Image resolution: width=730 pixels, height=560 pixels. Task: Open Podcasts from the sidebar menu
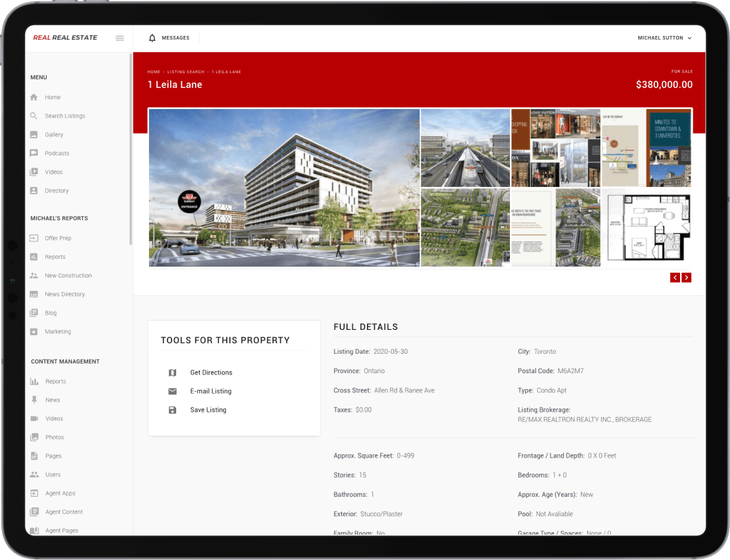pyautogui.click(x=57, y=153)
